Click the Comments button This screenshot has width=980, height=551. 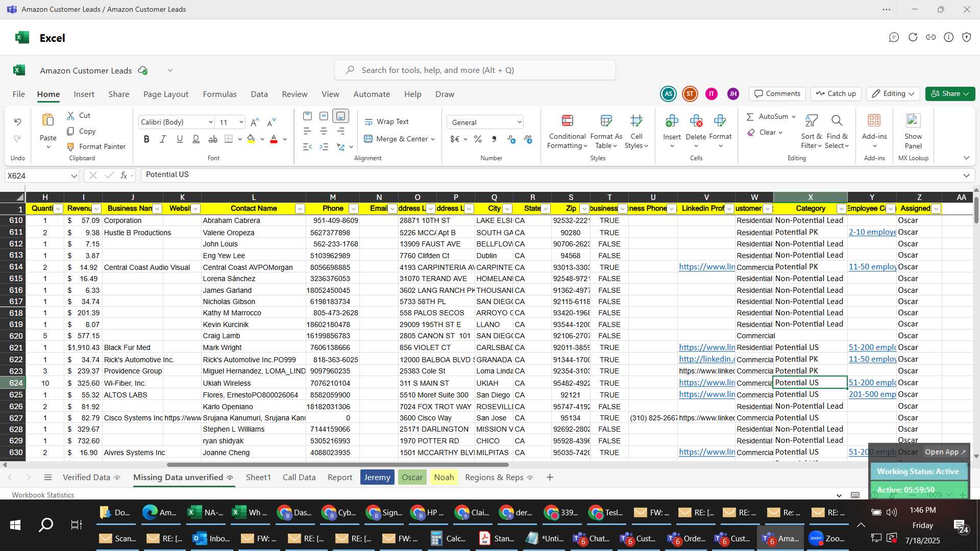[x=777, y=94]
